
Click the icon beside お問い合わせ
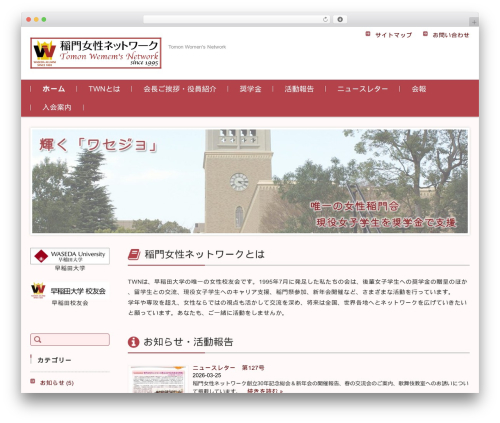point(425,34)
